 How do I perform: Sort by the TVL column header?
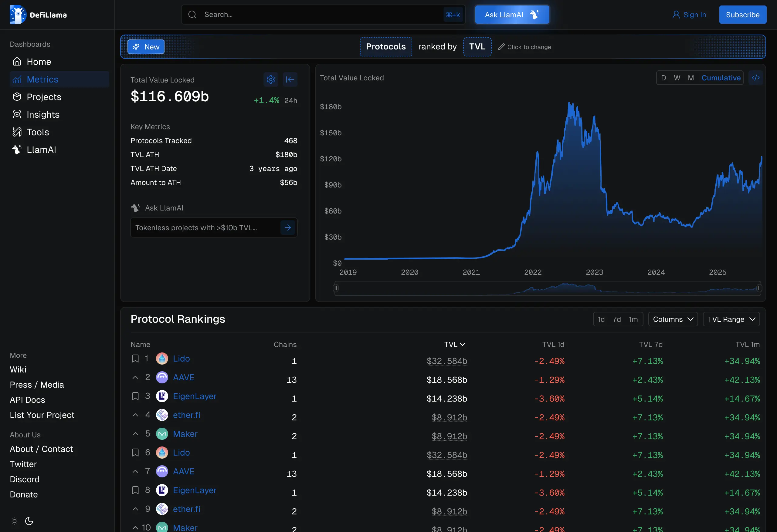point(455,345)
